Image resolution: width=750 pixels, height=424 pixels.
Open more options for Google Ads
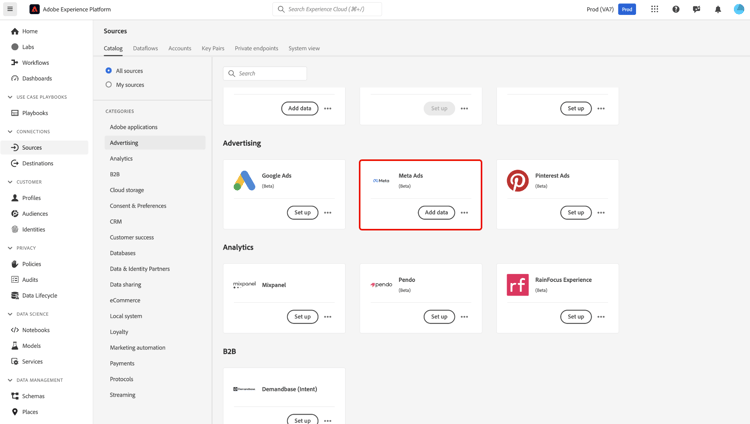click(328, 212)
